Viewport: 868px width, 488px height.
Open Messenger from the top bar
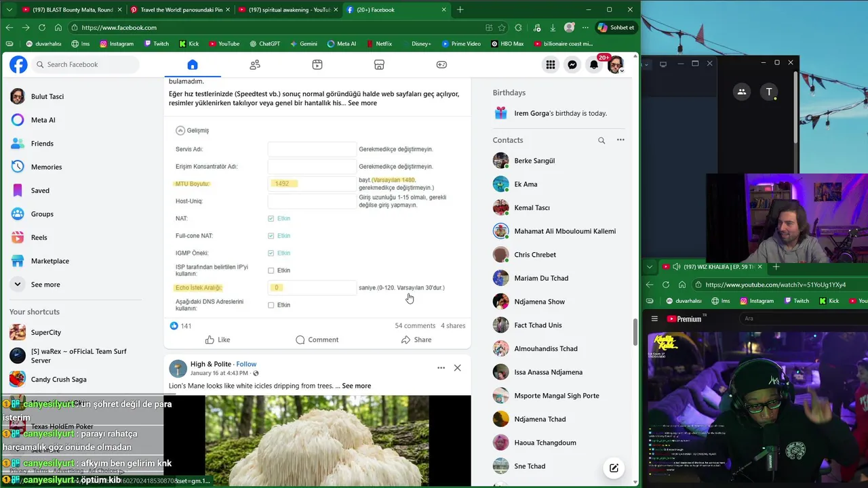point(572,64)
